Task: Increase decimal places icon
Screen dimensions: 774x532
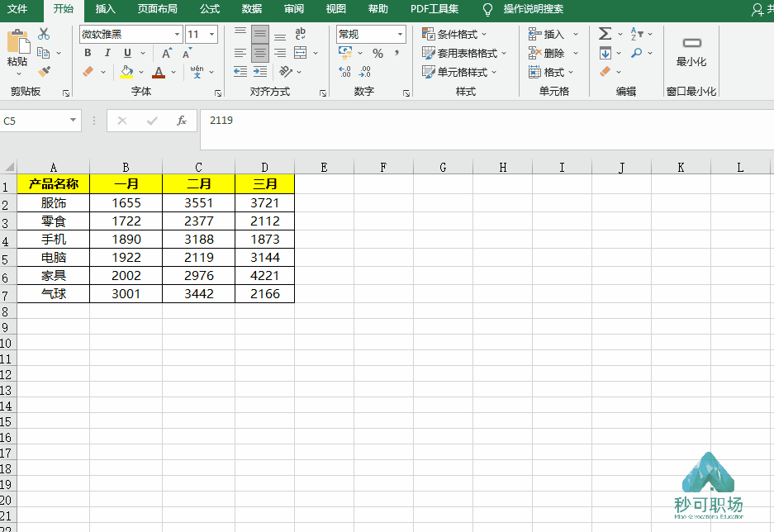Action: [345, 72]
